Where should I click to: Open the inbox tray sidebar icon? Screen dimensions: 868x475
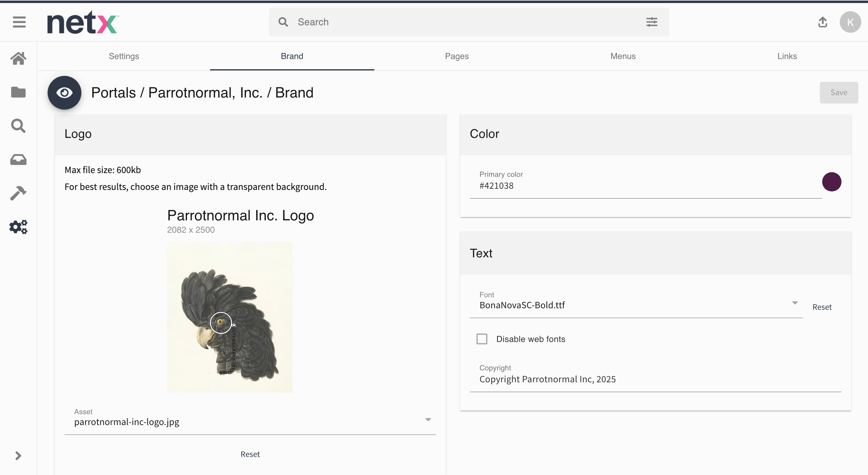click(18, 159)
